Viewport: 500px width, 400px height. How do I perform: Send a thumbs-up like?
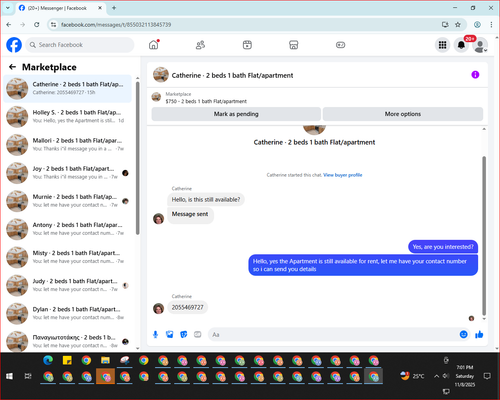pos(479,334)
